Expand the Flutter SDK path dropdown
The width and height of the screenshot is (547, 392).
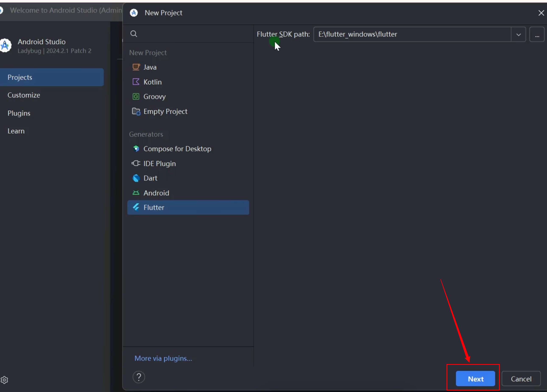[519, 35]
